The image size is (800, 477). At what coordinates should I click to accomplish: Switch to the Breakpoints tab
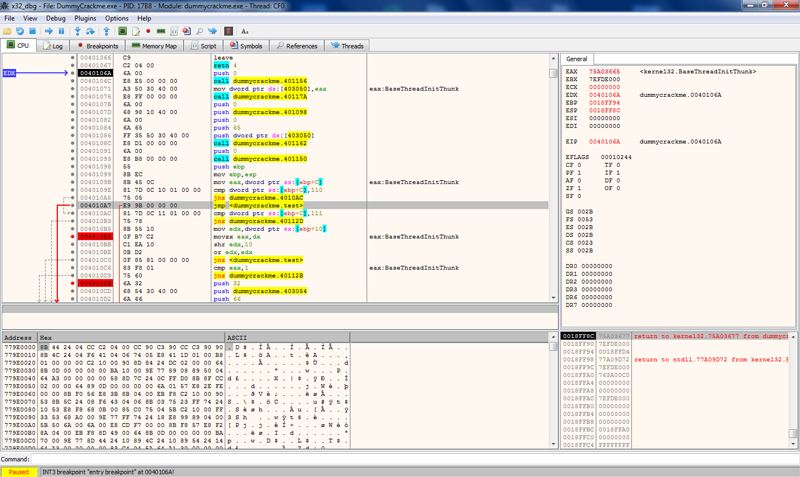[x=97, y=46]
